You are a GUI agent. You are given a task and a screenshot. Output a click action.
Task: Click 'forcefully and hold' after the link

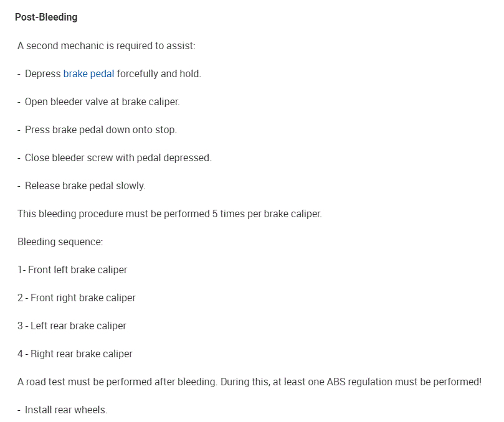click(x=159, y=73)
